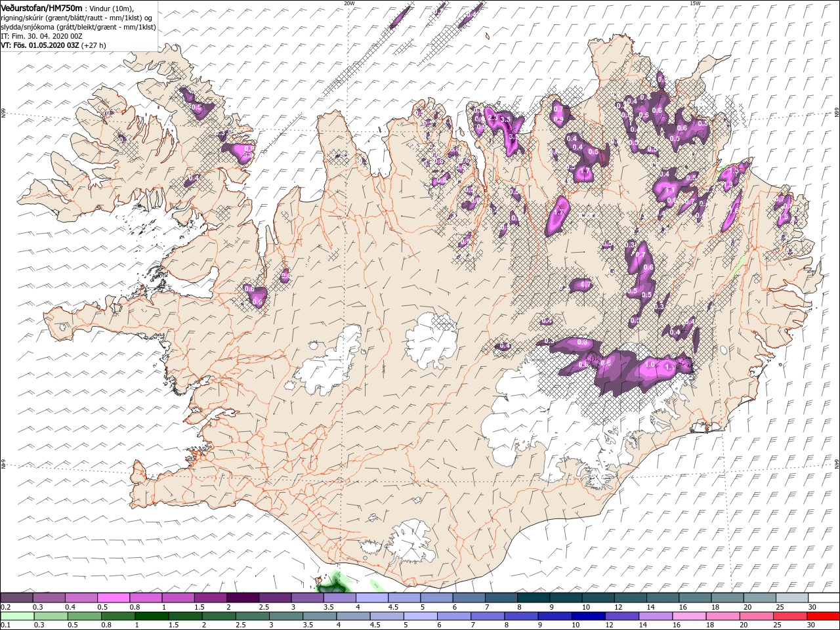Viewport: 840px width, 630px height.
Task: Select darkest green rain swatch between 1 and 1.5
Action: pyautogui.click(x=151, y=616)
